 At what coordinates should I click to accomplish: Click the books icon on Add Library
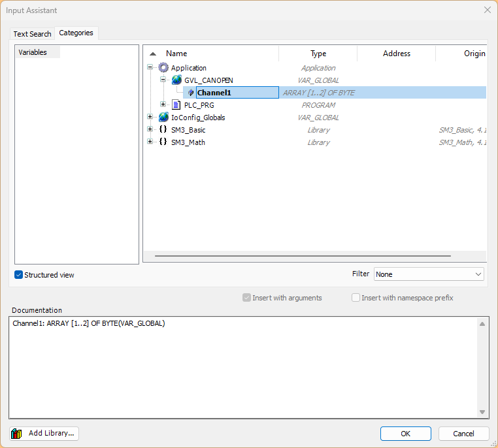[16, 434]
